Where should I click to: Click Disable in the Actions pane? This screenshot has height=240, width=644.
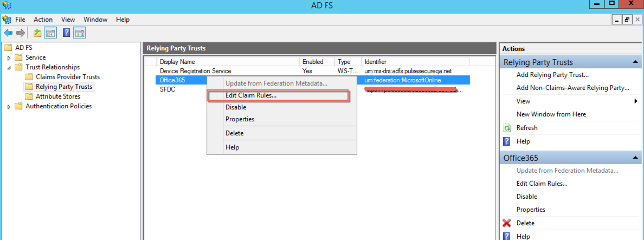tap(526, 197)
